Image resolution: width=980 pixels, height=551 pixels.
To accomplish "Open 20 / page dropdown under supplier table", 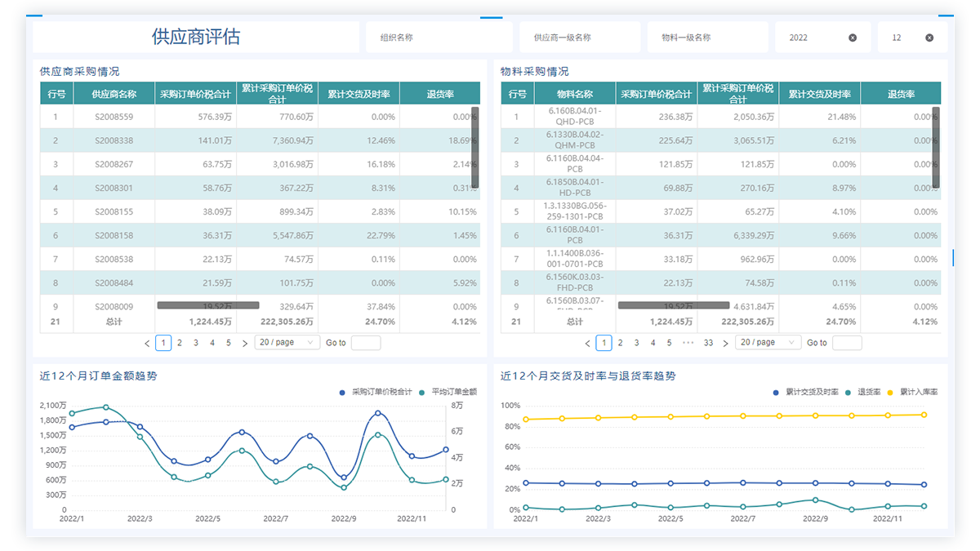I will tap(287, 343).
